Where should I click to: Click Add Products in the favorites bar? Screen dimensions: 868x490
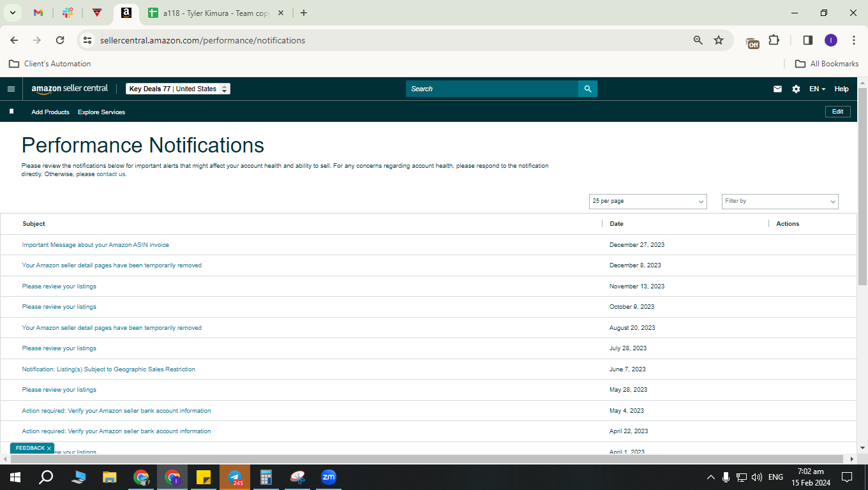tap(50, 112)
